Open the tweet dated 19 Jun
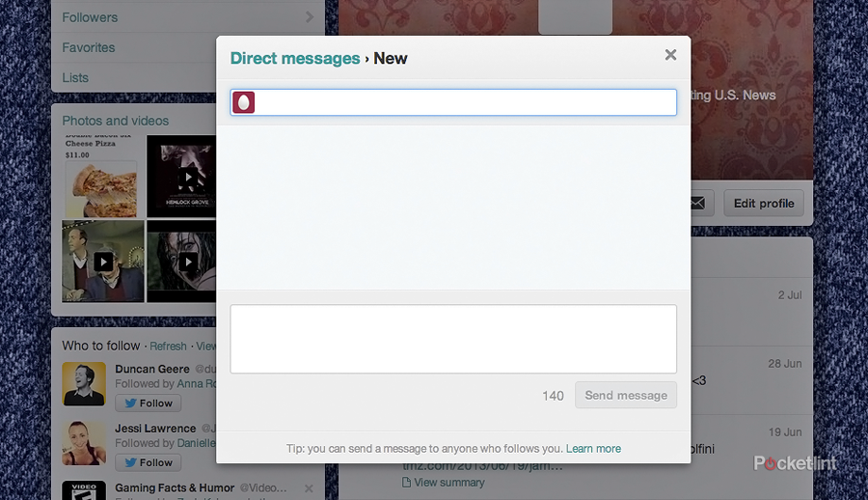This screenshot has width=868, height=500. click(x=784, y=432)
